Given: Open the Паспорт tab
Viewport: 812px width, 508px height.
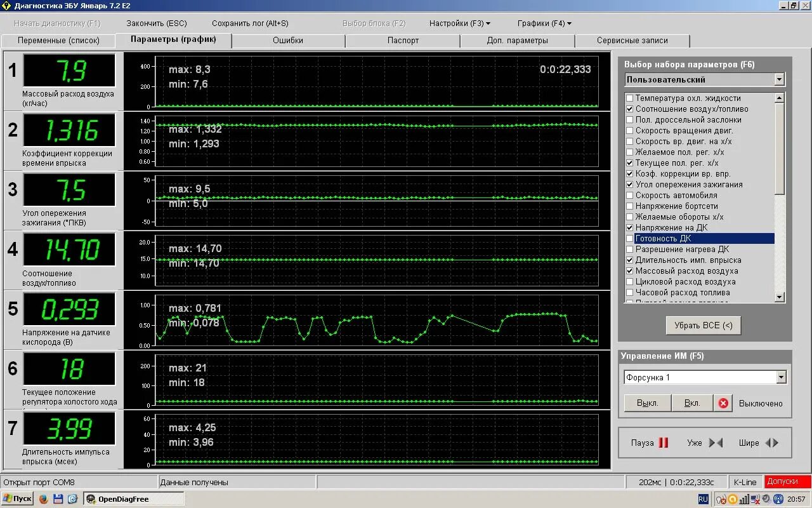Looking at the screenshot, I should [403, 41].
